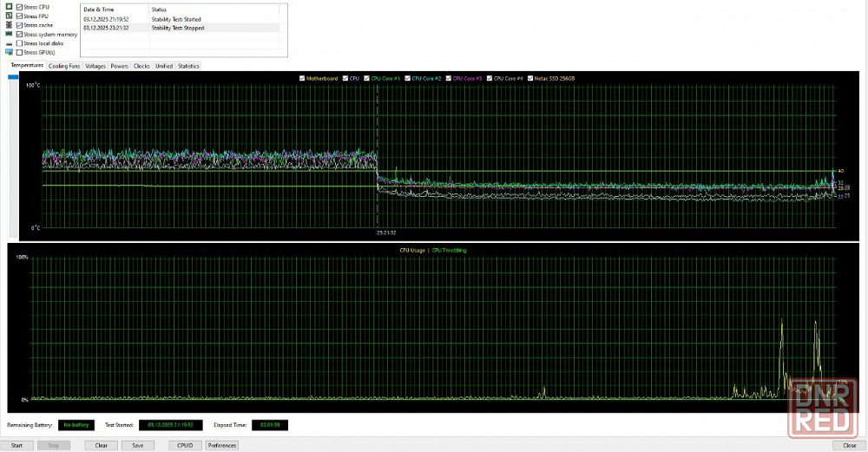Switch to the Cooling Fans tab
The image size is (868, 452).
click(x=64, y=66)
